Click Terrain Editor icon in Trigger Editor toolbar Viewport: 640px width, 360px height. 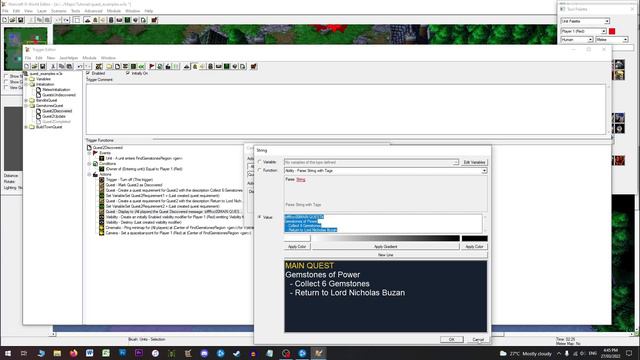[x=187, y=67]
